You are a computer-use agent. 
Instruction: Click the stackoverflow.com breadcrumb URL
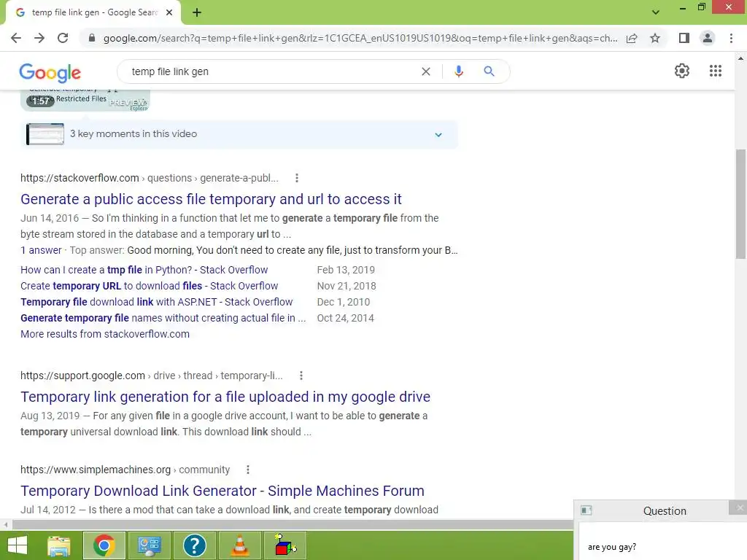point(149,178)
